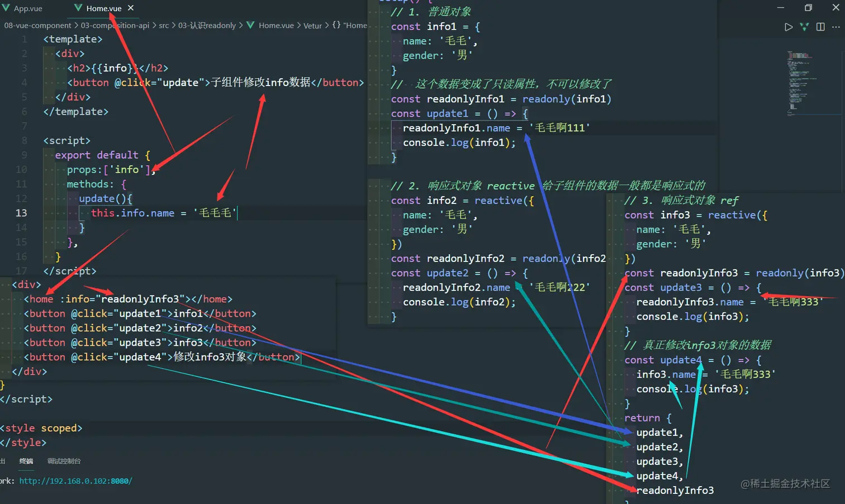Click the 'const info1 = {' line

pos(435,27)
